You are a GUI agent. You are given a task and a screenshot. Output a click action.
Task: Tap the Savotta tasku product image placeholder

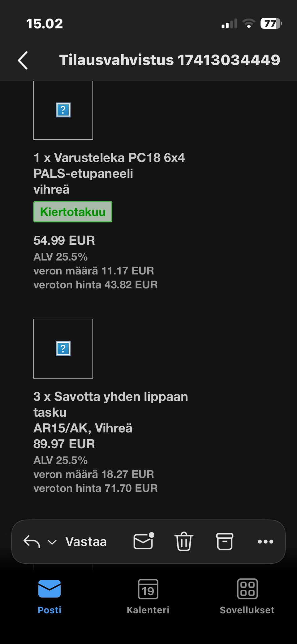pos(63,349)
